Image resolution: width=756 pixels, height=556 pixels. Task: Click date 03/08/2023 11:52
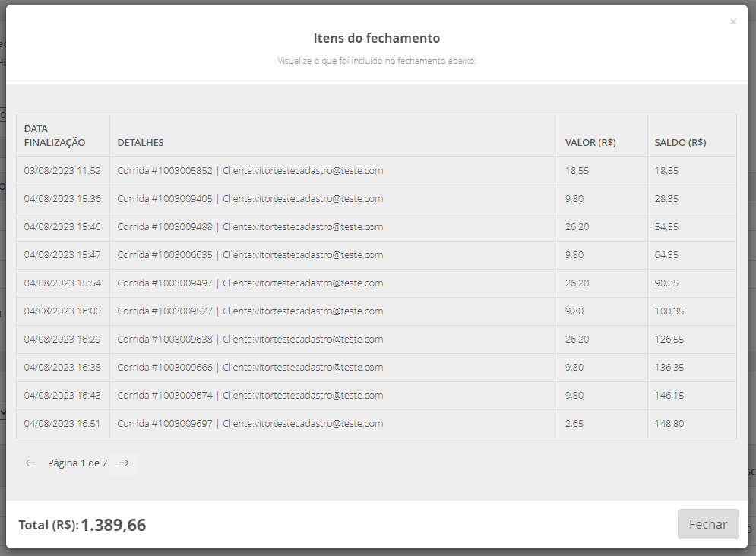pyautogui.click(x=62, y=171)
